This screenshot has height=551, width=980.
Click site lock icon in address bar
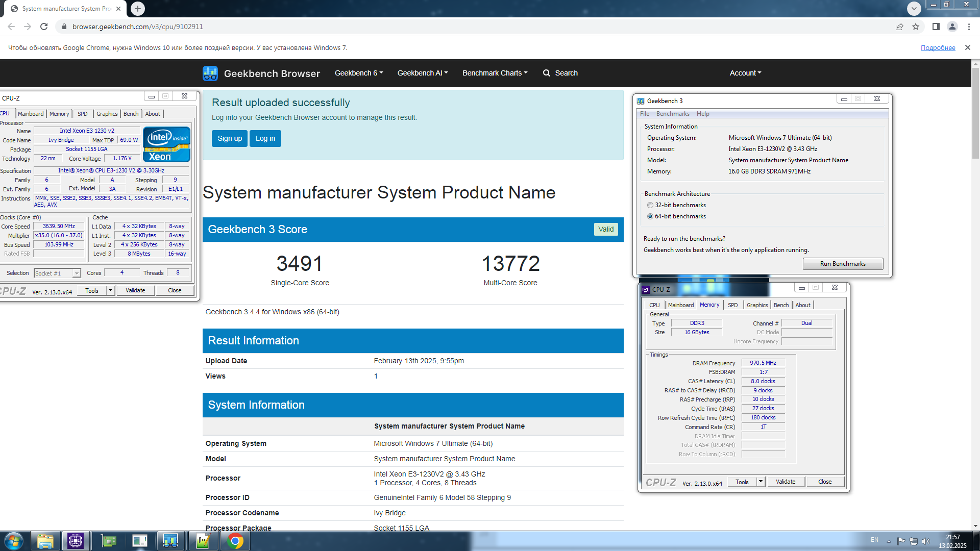(64, 27)
